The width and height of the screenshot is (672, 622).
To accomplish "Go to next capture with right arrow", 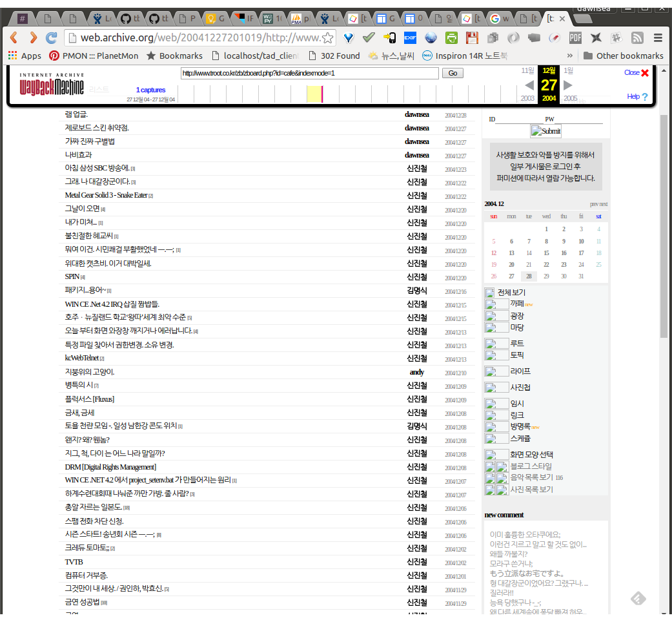I will tap(568, 85).
